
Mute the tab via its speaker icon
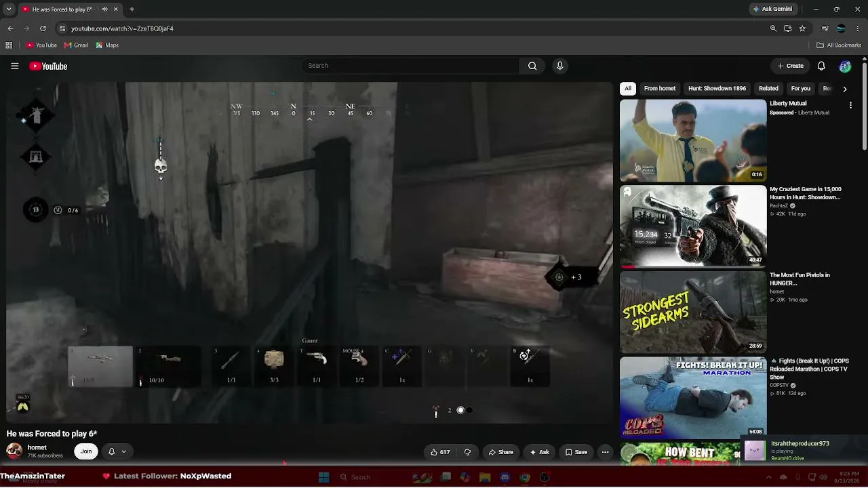104,9
